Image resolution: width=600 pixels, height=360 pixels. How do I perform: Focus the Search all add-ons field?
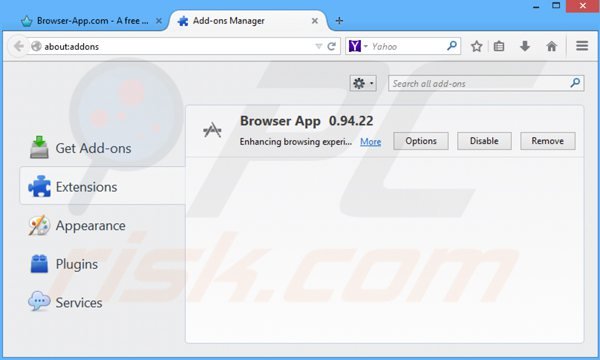point(486,83)
